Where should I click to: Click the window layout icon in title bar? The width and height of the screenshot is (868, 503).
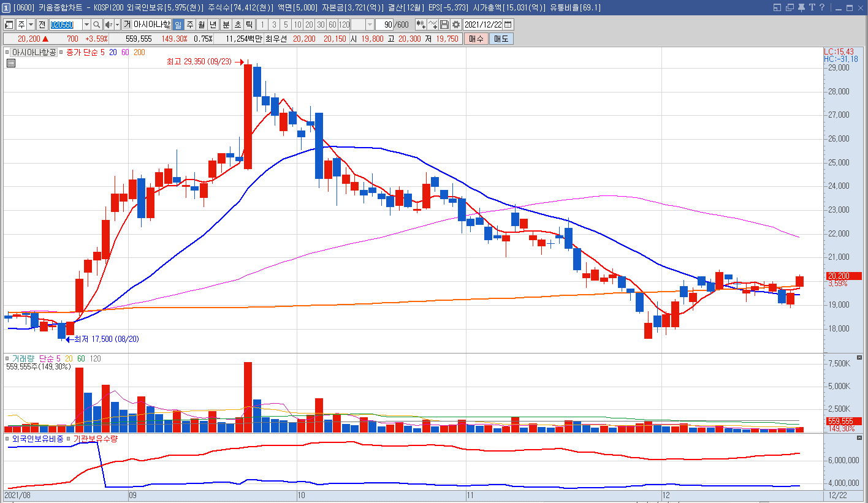(x=777, y=7)
